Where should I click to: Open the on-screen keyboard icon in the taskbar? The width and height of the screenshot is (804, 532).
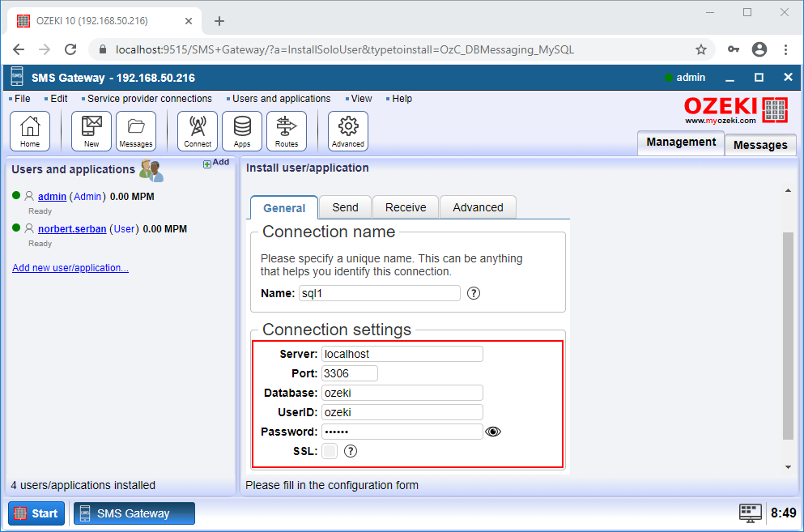click(x=750, y=513)
